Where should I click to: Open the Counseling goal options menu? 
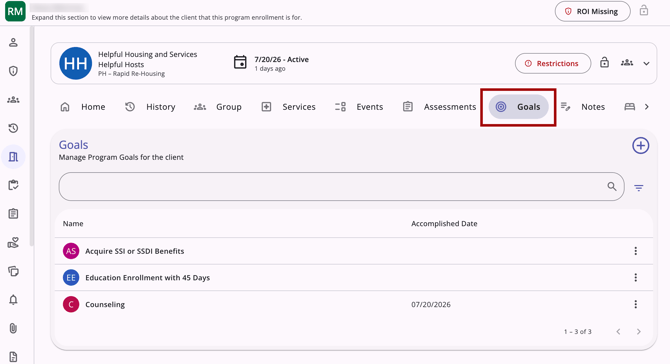point(636,304)
